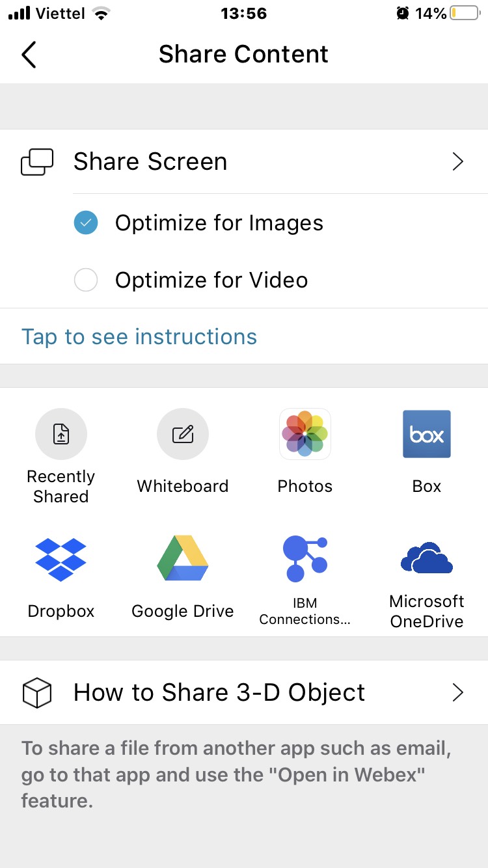488x868 pixels.
Task: Select the Google Drive icon
Action: click(x=183, y=559)
